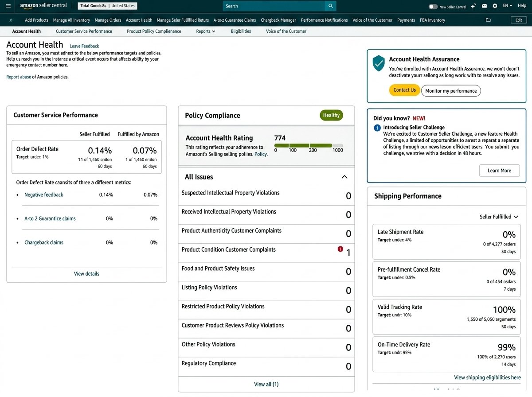
Task: Click the Learn More button
Action: 499,171
